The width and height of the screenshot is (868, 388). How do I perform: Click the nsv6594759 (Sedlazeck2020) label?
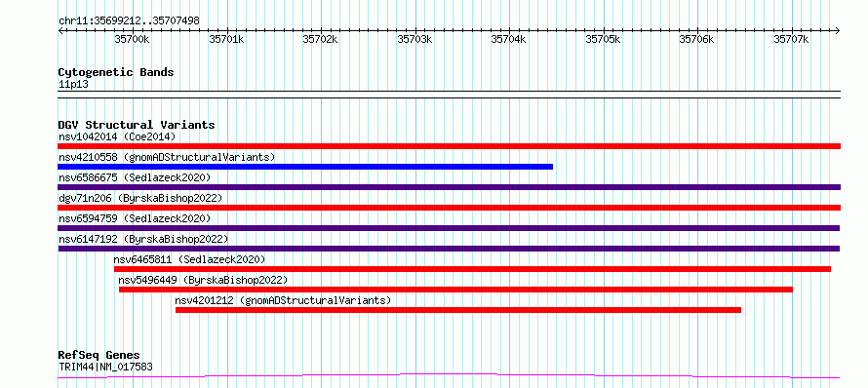point(135,218)
